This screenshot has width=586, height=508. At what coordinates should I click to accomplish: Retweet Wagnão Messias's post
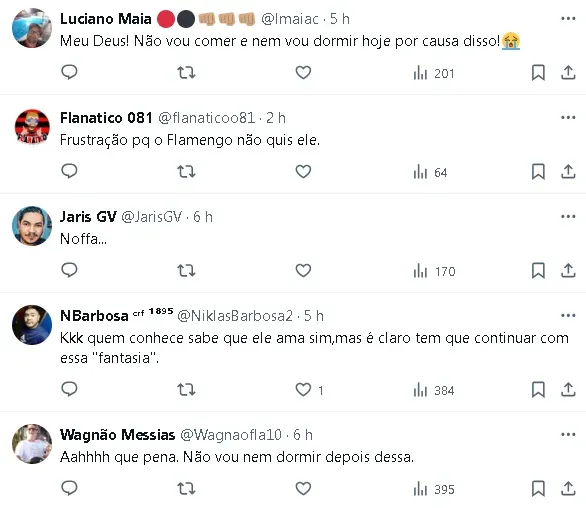(186, 488)
